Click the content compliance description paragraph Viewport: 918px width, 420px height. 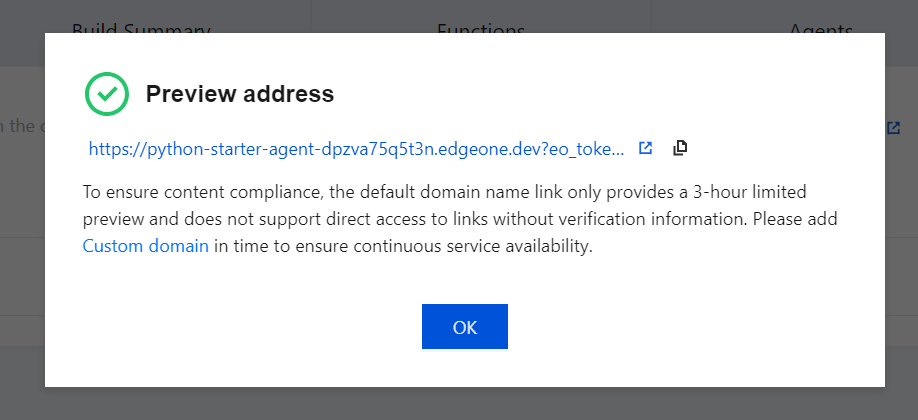click(x=460, y=219)
